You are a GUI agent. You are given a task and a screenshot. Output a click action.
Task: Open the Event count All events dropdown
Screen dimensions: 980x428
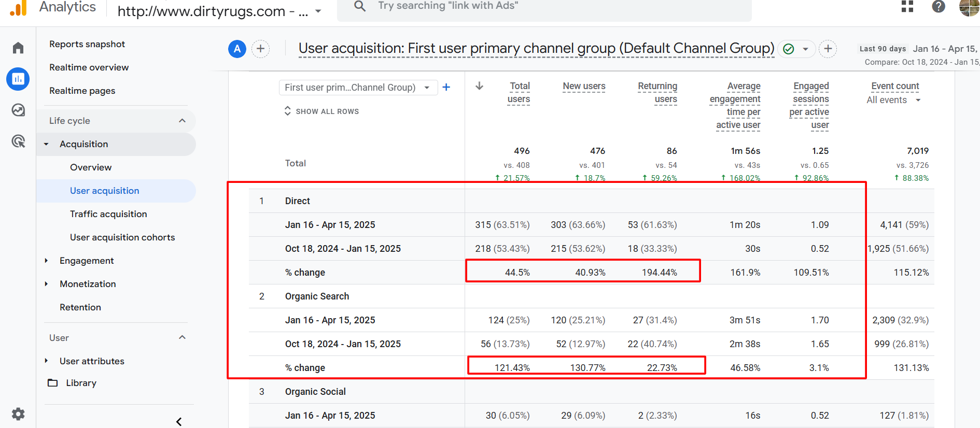[x=893, y=100]
